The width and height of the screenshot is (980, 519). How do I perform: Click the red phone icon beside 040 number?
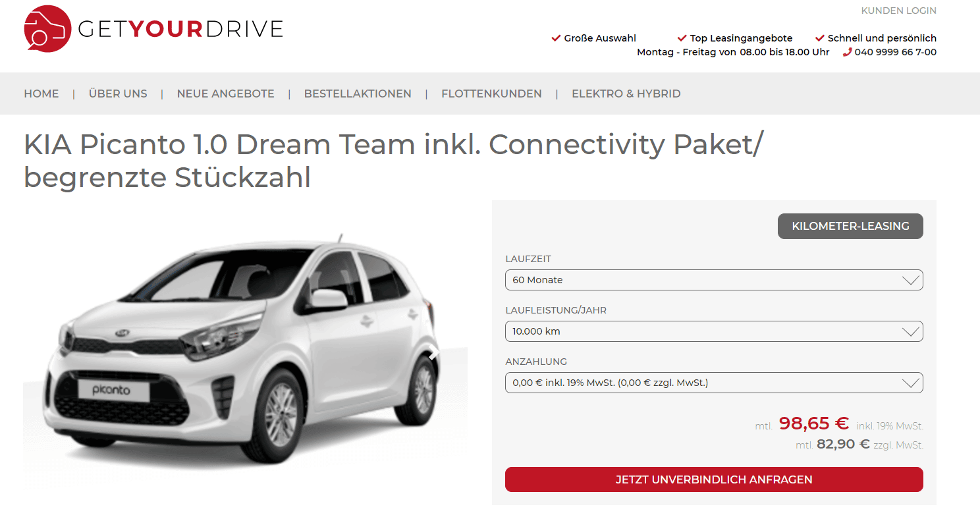point(848,52)
